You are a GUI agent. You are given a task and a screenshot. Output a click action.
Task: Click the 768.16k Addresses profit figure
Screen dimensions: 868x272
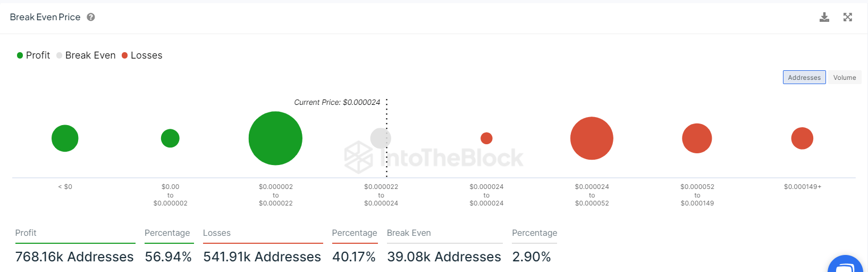[74, 257]
